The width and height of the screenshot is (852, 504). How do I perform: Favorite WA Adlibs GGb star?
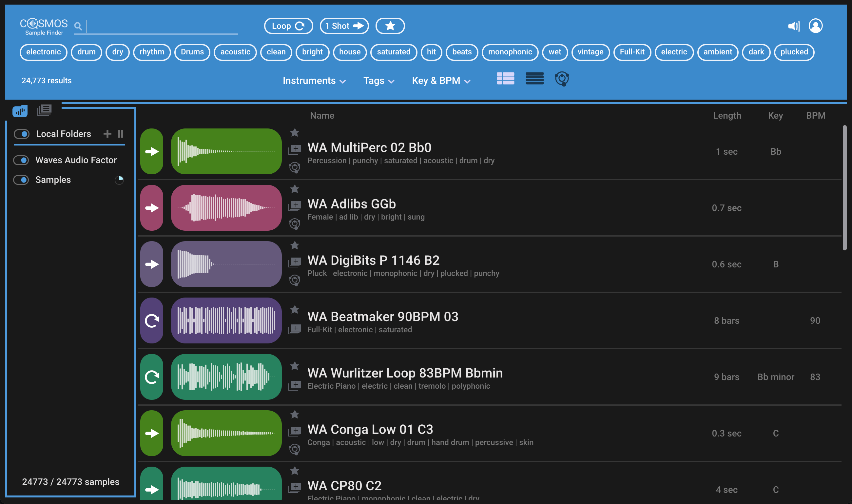click(294, 189)
